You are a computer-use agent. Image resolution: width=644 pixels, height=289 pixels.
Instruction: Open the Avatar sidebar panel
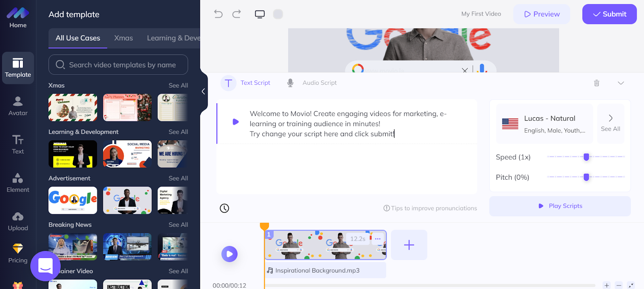point(18,106)
